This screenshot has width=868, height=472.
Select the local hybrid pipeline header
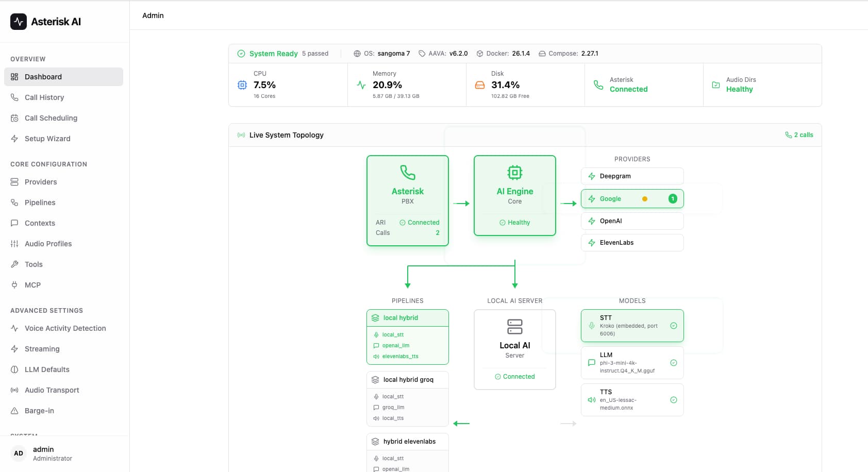click(x=408, y=318)
